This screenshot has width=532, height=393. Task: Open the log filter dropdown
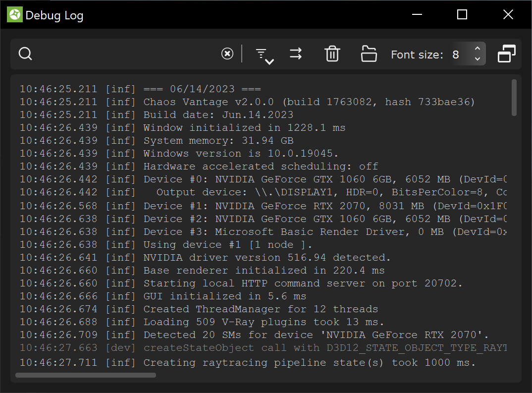[265, 56]
